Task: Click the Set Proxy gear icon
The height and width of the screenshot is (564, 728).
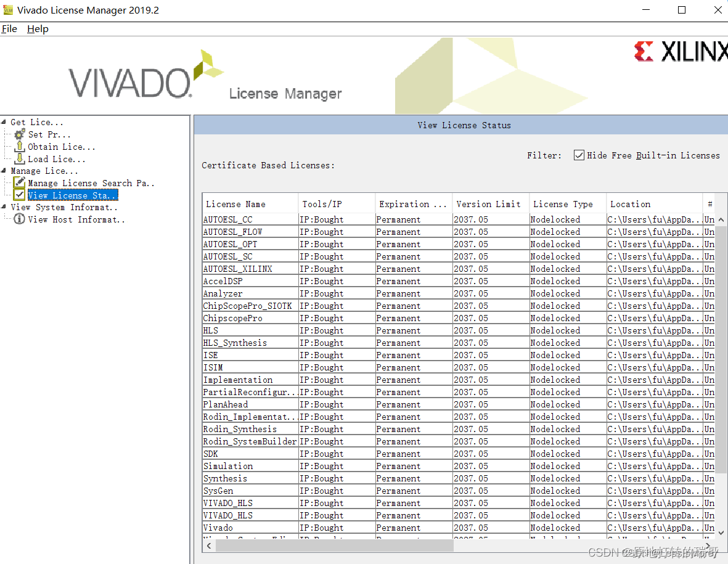Action: (x=20, y=134)
